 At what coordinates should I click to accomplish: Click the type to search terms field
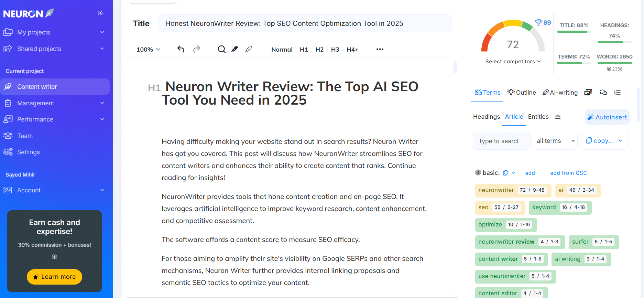pos(502,141)
